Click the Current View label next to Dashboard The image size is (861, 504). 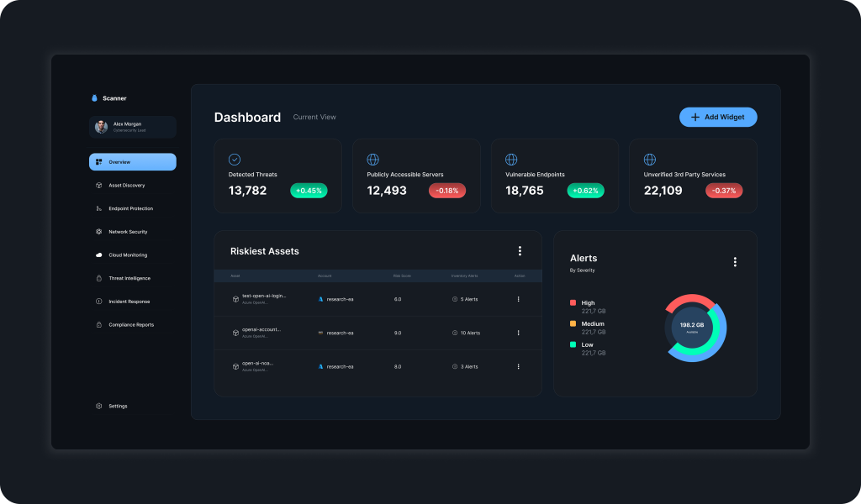(x=314, y=118)
